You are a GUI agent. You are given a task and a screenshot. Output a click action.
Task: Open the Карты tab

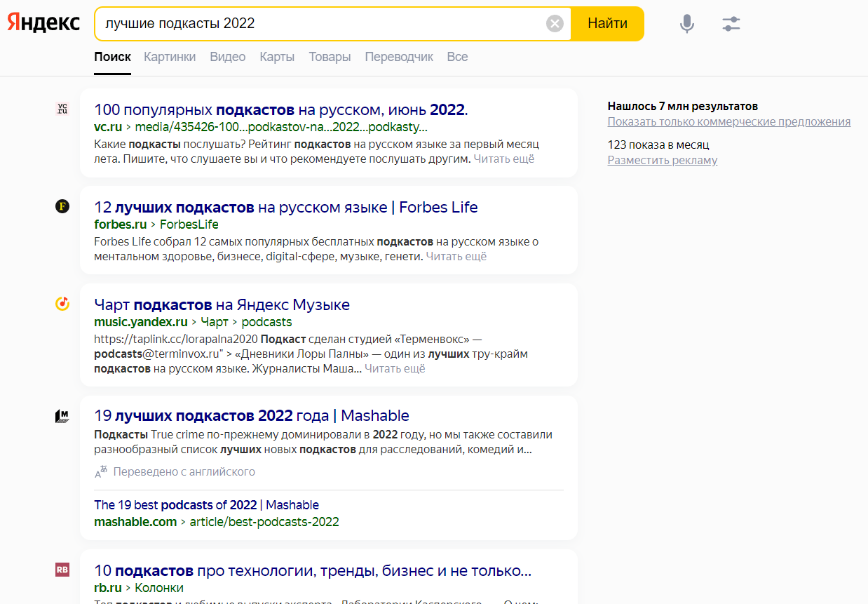tap(277, 57)
